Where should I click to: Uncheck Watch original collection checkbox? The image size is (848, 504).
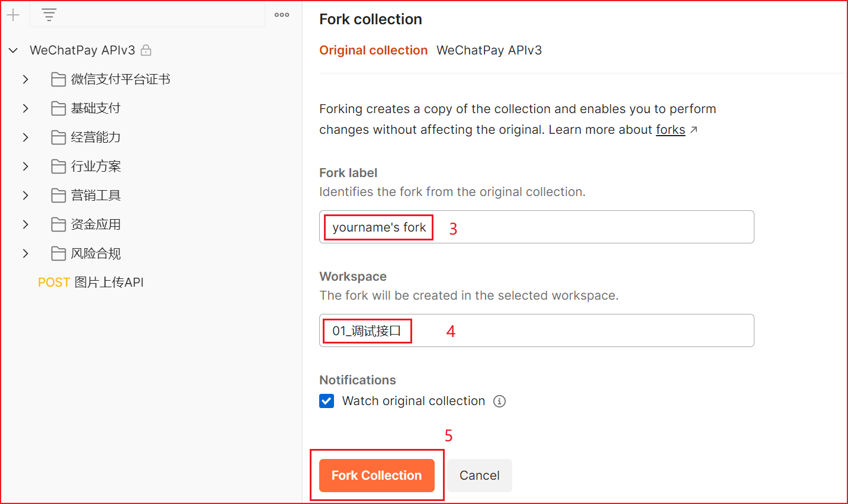(327, 402)
